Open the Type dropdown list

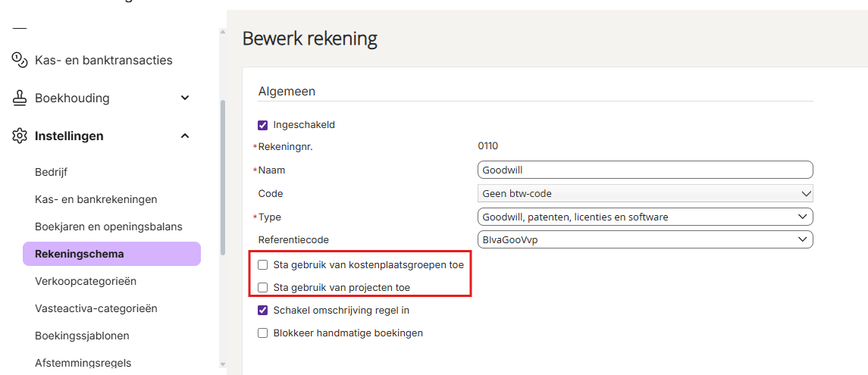(x=645, y=217)
